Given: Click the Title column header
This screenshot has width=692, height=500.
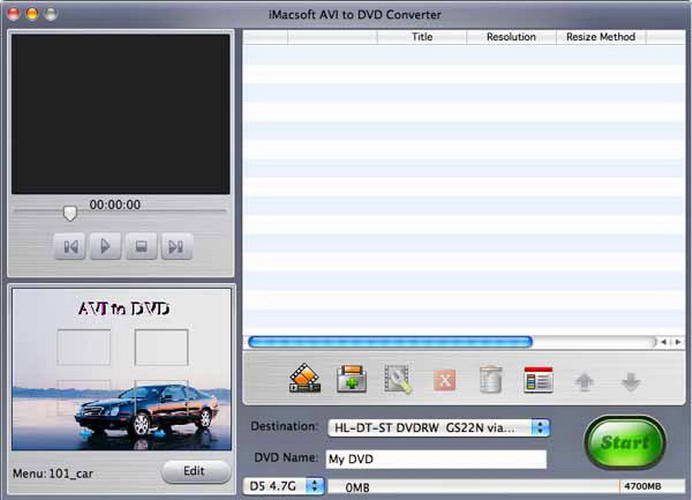Looking at the screenshot, I should click(x=422, y=37).
